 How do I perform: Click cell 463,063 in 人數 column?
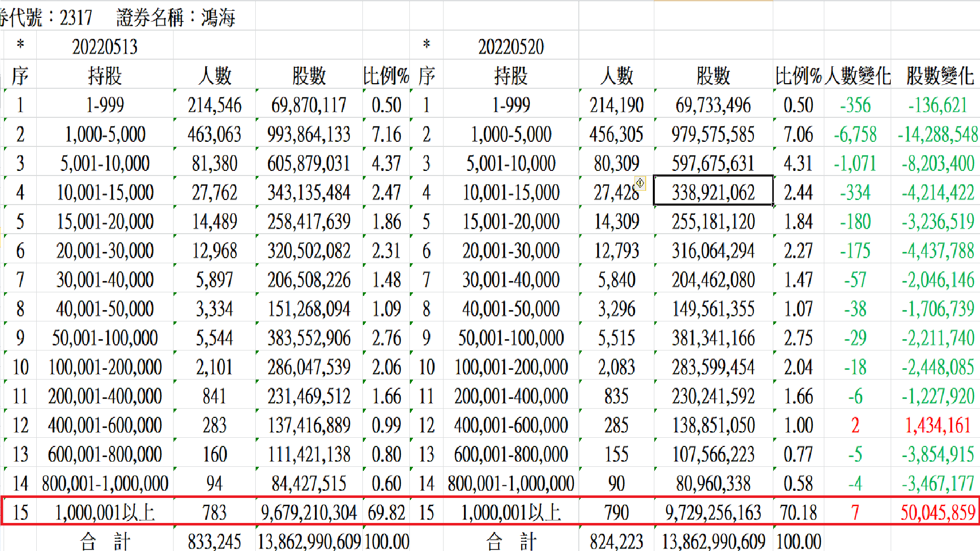tap(214, 134)
